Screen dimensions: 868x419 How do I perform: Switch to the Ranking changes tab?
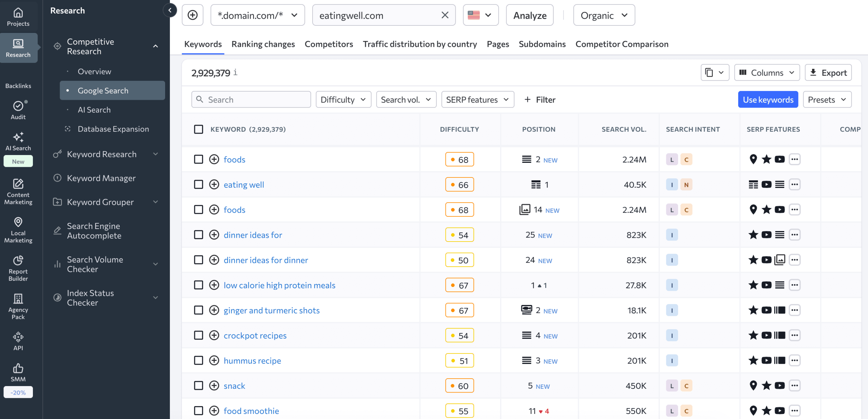point(263,44)
